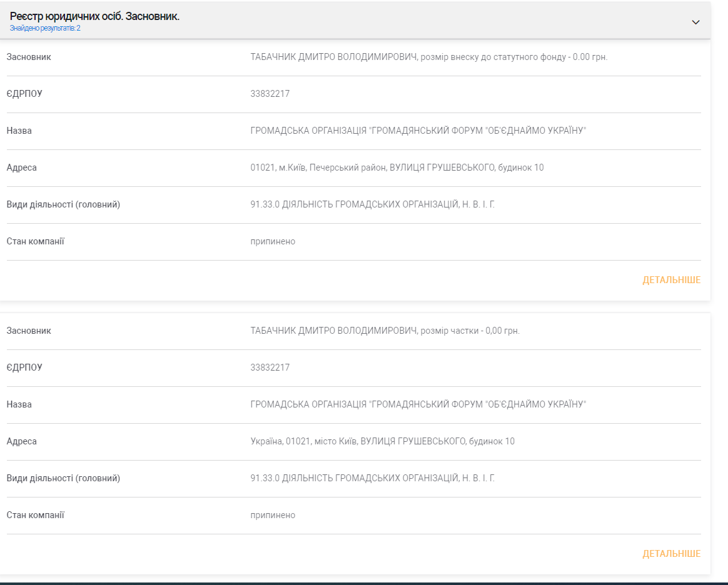The image size is (728, 585).
Task: Select ЄДРПОУ code 33832217 in second record
Action: point(270,367)
